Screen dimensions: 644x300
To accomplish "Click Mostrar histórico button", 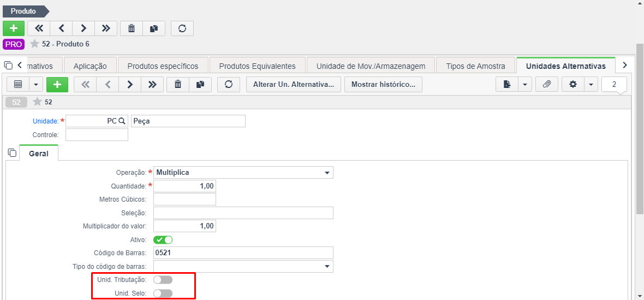I will pyautogui.click(x=383, y=84).
